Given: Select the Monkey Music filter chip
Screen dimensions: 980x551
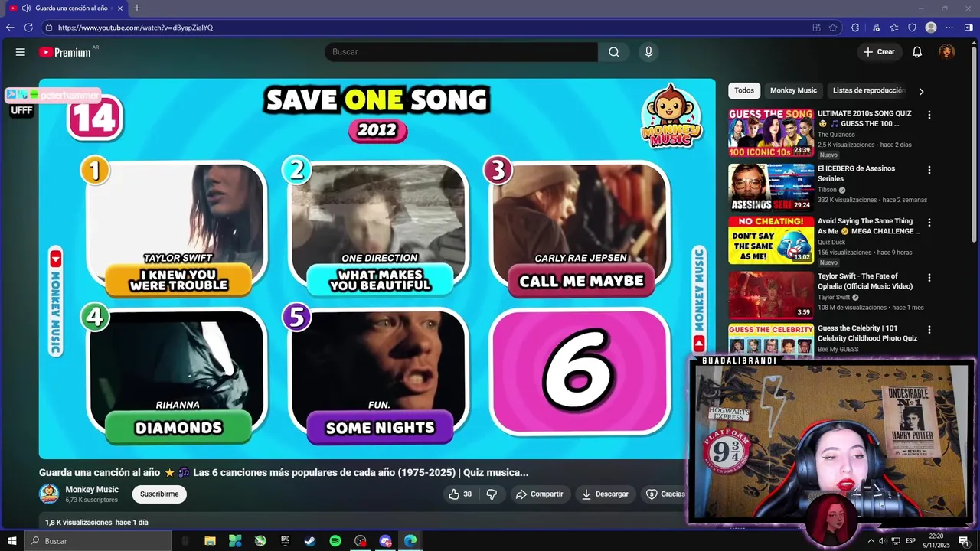Looking at the screenshot, I should 793,90.
